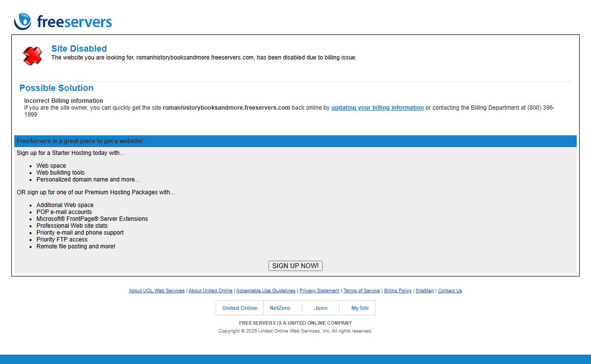591x364 pixels.
Task: Select Juno brand tab
Action: [321, 308]
